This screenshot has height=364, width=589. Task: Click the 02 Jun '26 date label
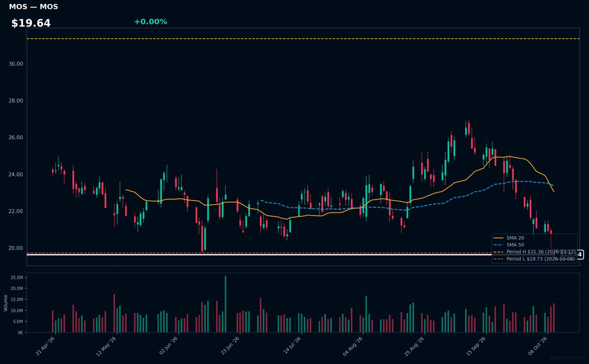[168, 346]
